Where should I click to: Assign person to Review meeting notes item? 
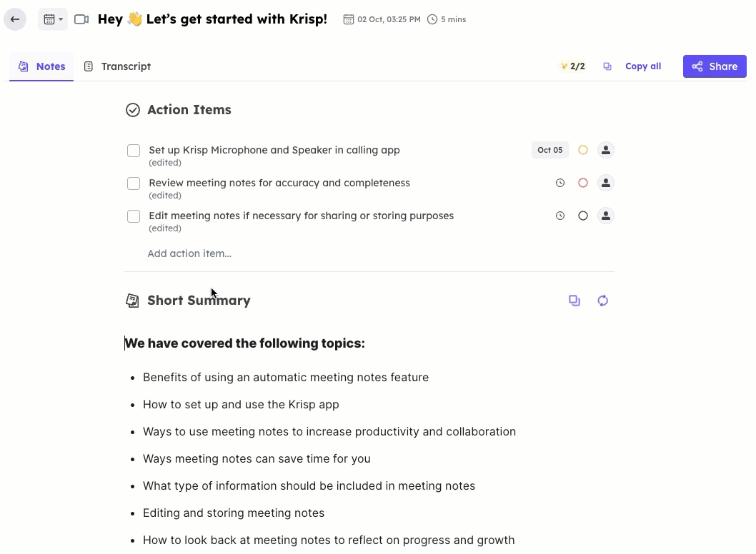[605, 183]
